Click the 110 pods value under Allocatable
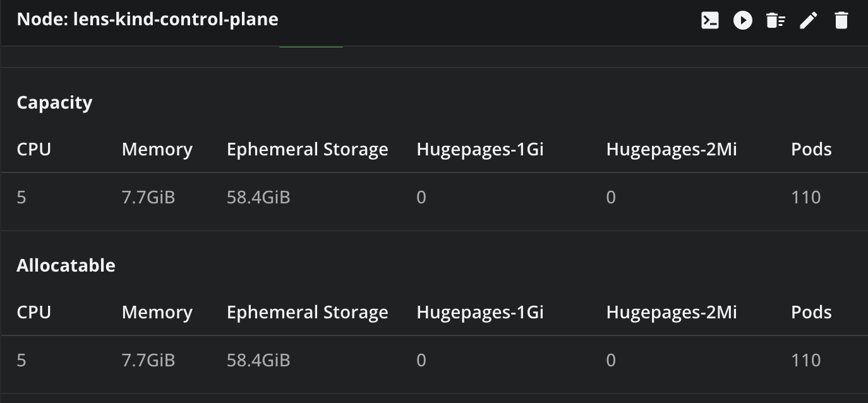This screenshot has width=868, height=403. [x=806, y=361]
